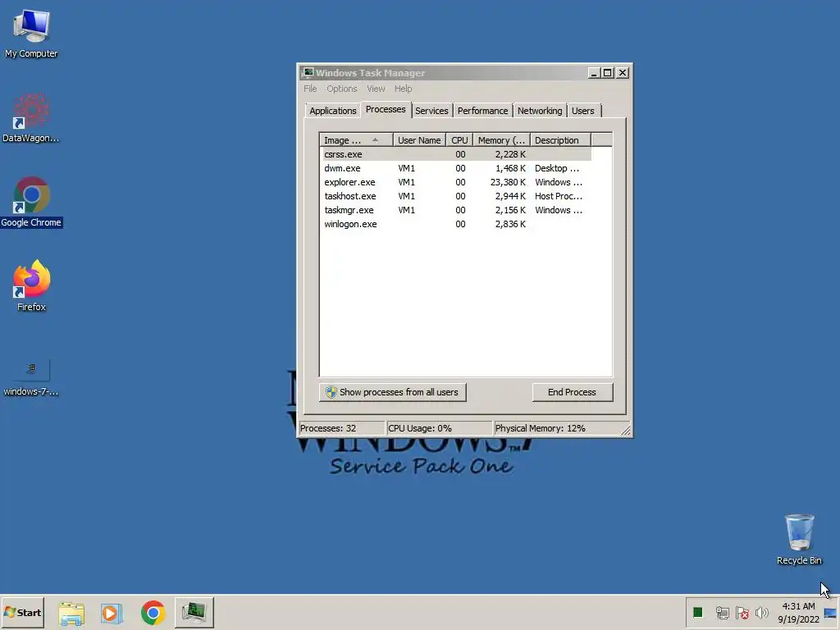The height and width of the screenshot is (630, 840).
Task: Open the File menu in Task Manager
Action: pos(310,89)
